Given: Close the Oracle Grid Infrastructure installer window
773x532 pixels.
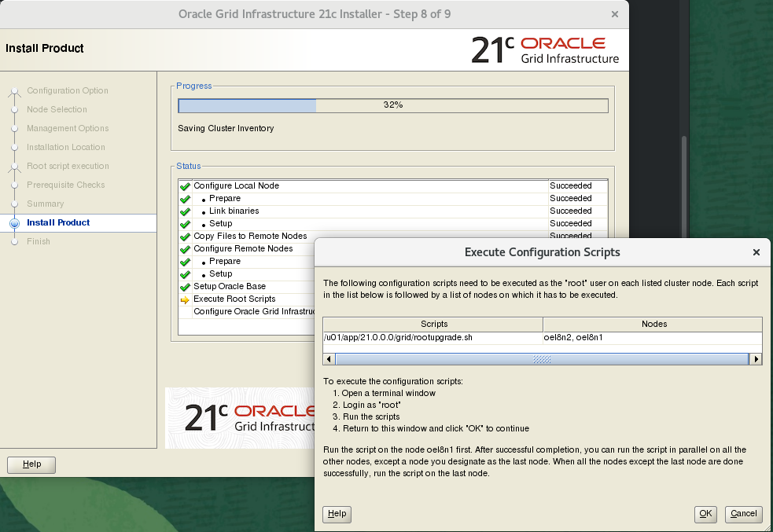Looking at the screenshot, I should coord(615,14).
